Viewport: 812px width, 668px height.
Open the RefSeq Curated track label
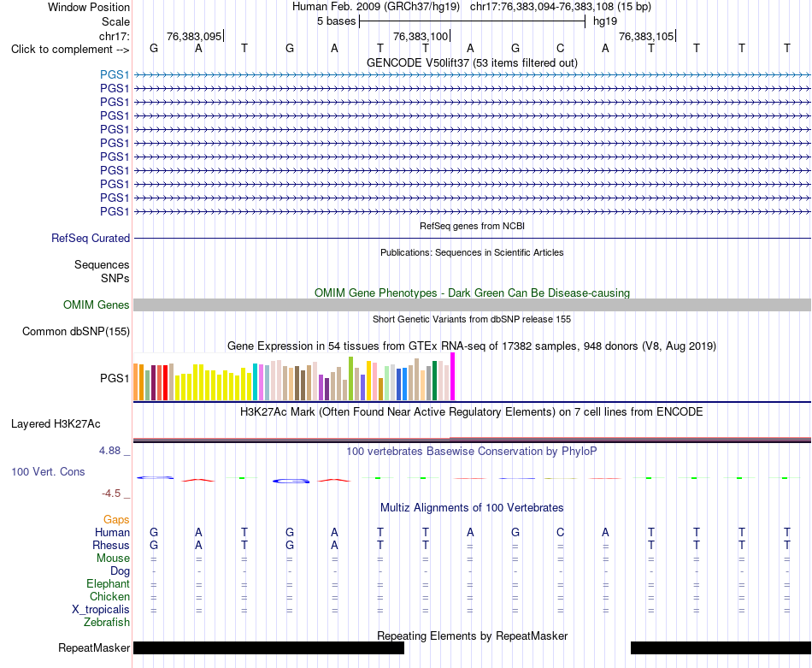click(90, 238)
